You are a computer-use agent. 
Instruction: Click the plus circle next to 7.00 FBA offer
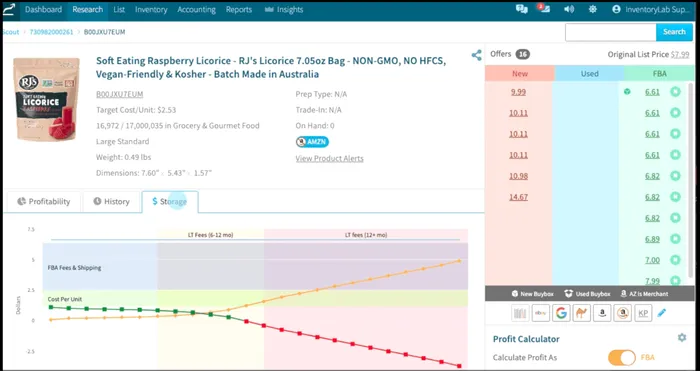pos(675,260)
